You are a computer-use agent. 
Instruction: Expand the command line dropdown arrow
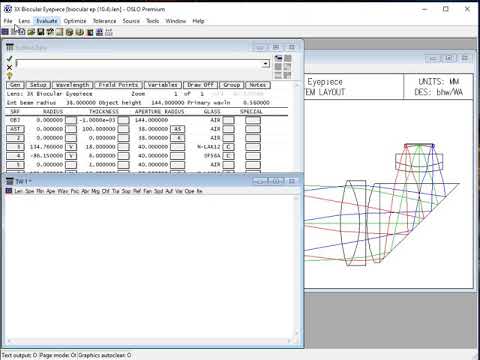(265, 64)
